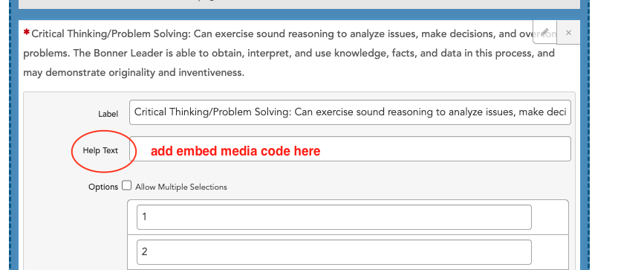Click into the Help Text input box
The image size is (644, 270).
pos(350,149)
